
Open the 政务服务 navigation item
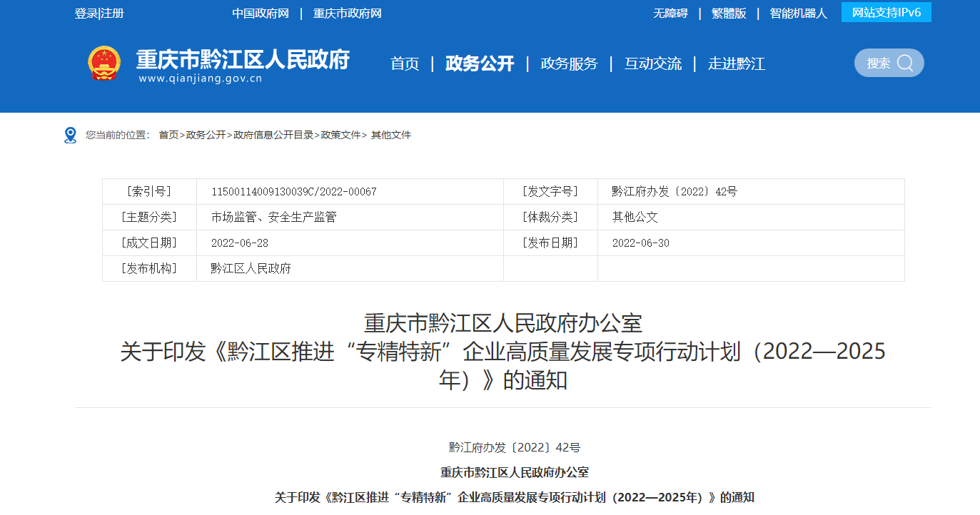point(569,63)
